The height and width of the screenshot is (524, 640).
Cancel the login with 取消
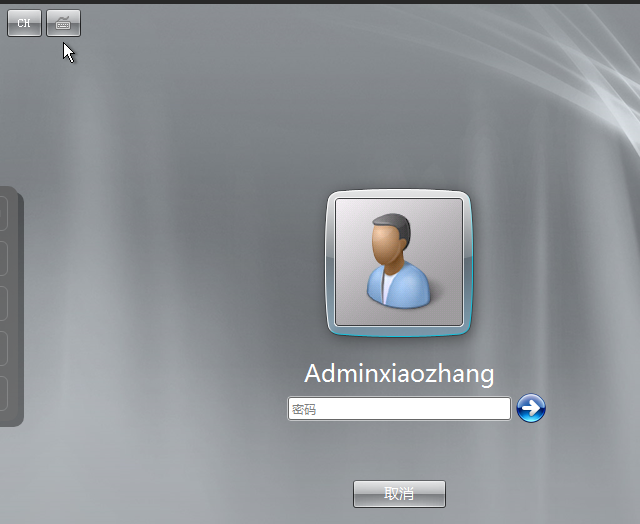(x=399, y=494)
